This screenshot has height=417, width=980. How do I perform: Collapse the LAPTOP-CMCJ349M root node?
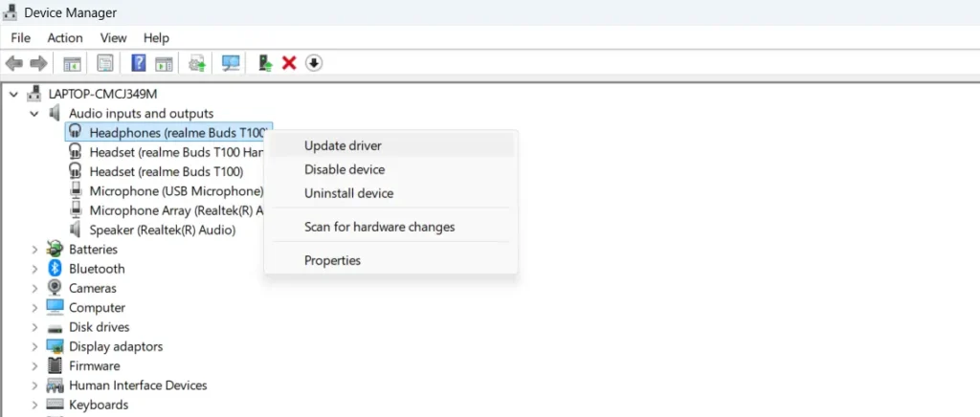click(13, 95)
